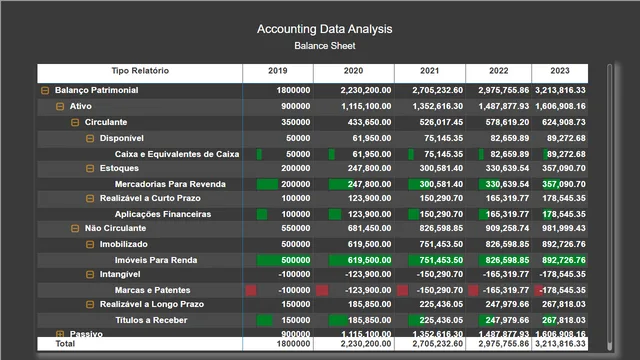Select Caixa e Equivalentes de Caixa row label
The height and width of the screenshot is (360, 640).
pos(177,154)
